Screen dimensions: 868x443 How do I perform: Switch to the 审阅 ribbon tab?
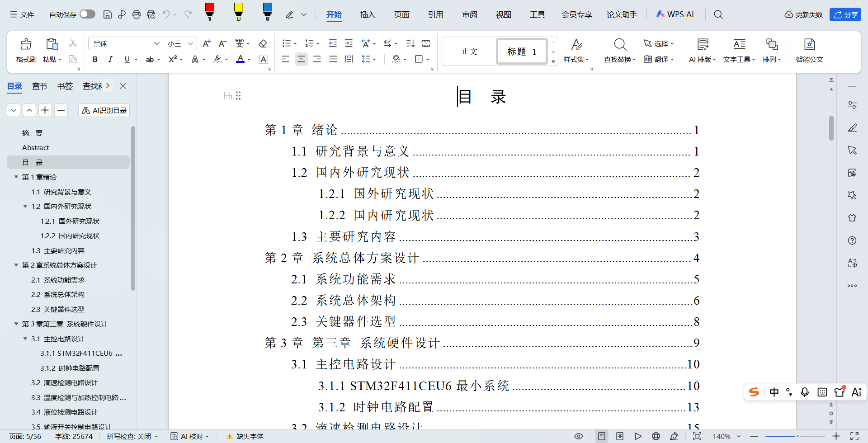[x=470, y=14]
